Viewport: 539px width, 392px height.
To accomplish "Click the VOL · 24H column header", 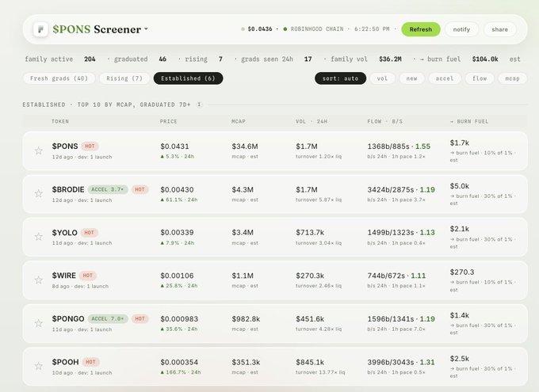I will point(312,121).
